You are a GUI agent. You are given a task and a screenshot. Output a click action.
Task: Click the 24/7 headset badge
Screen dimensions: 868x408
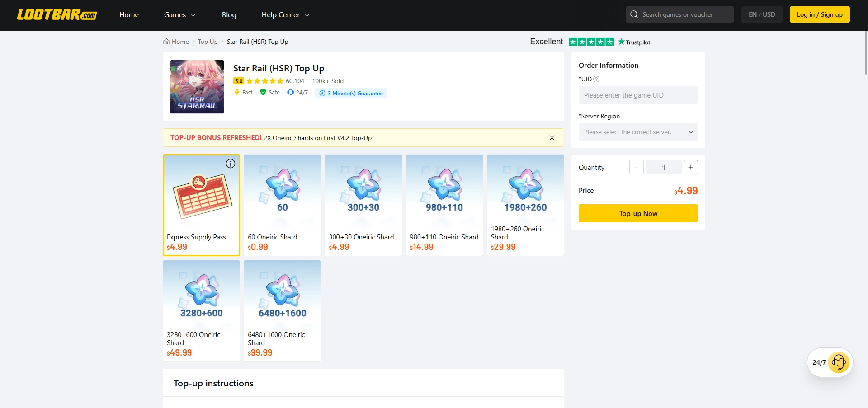297,93
